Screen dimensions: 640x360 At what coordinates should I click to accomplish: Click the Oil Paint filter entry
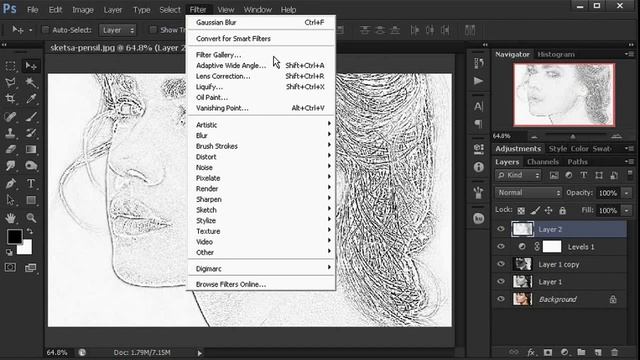[x=261, y=97]
